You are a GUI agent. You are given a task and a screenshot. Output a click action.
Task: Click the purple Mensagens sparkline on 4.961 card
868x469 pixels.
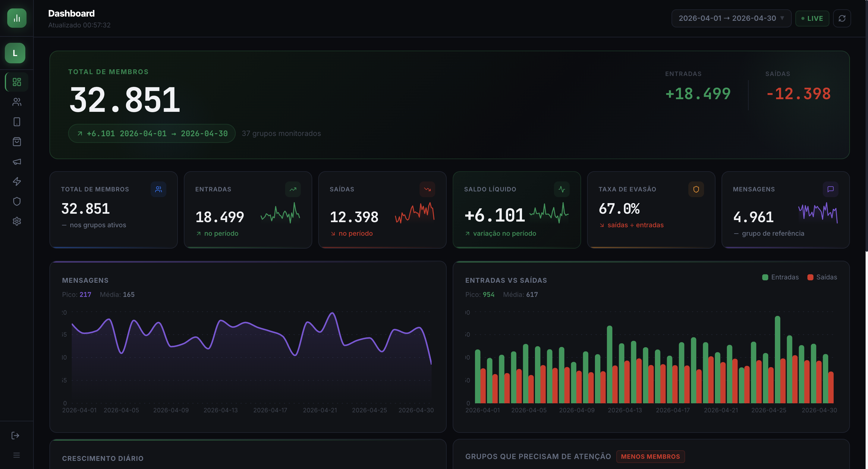818,212
